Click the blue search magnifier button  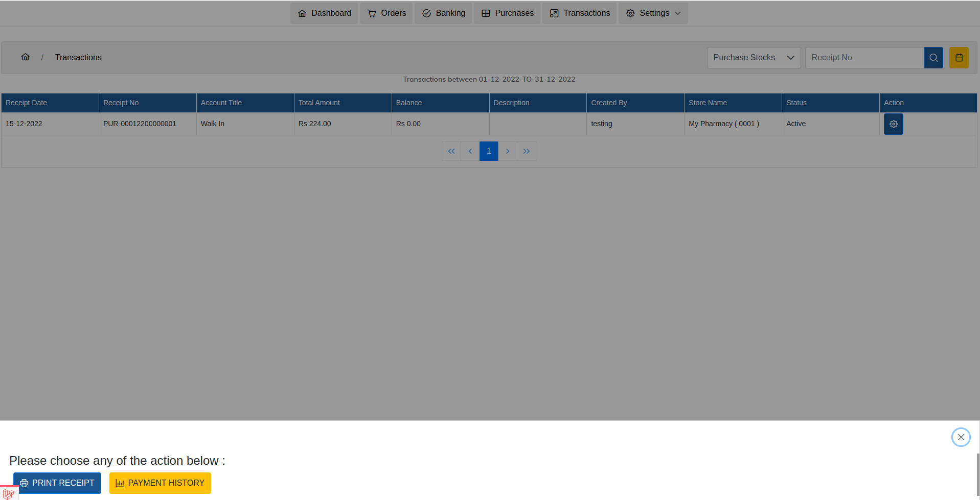pyautogui.click(x=933, y=58)
